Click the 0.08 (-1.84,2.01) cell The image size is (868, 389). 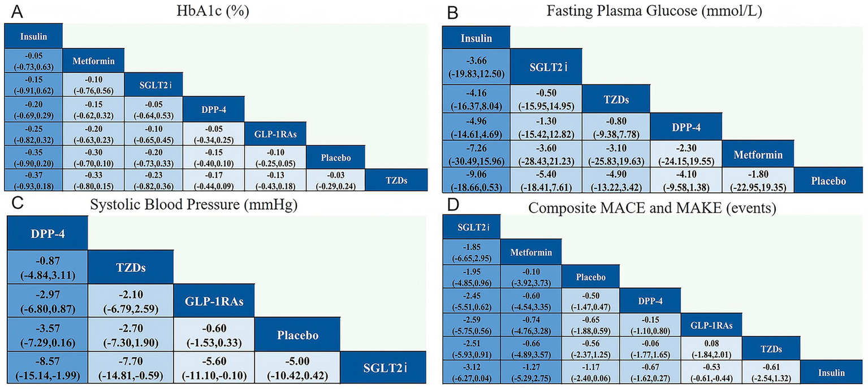click(711, 349)
